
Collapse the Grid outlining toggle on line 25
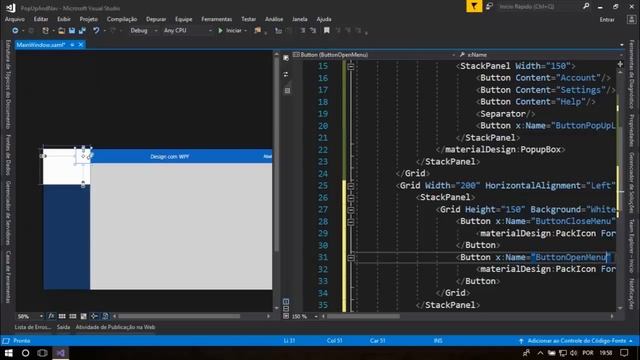[351, 186]
